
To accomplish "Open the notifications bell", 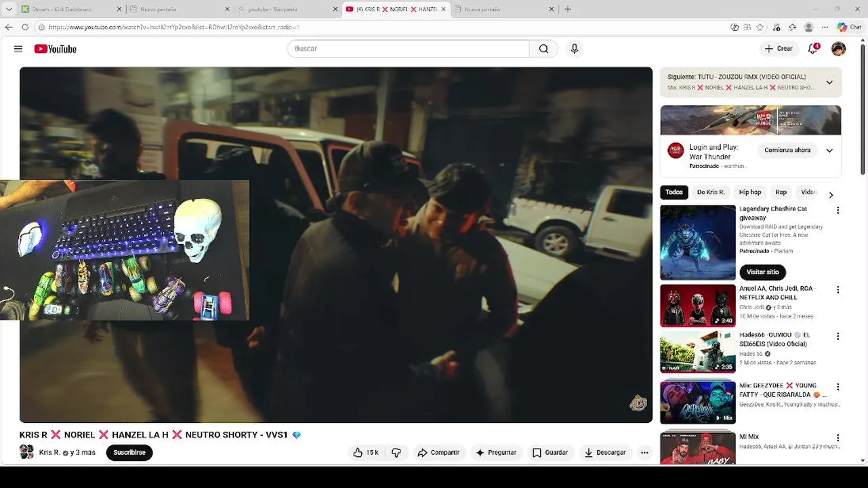I will pyautogui.click(x=813, y=49).
